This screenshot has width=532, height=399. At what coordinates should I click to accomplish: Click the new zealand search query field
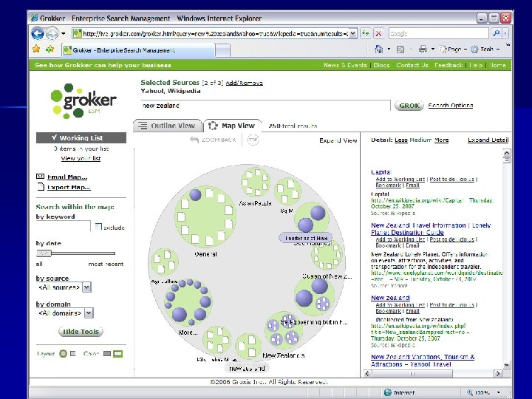pyautogui.click(x=265, y=106)
